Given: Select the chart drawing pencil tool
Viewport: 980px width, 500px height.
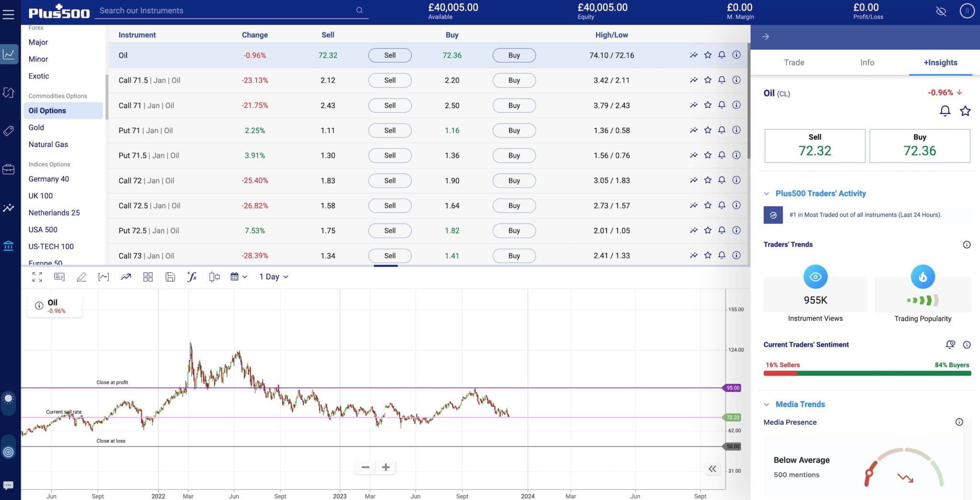Looking at the screenshot, I should point(81,277).
